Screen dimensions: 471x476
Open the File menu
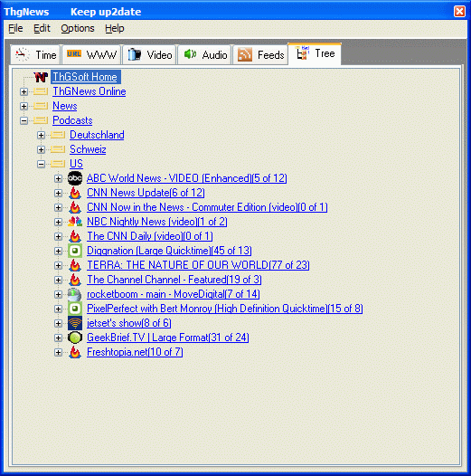[x=15, y=29]
